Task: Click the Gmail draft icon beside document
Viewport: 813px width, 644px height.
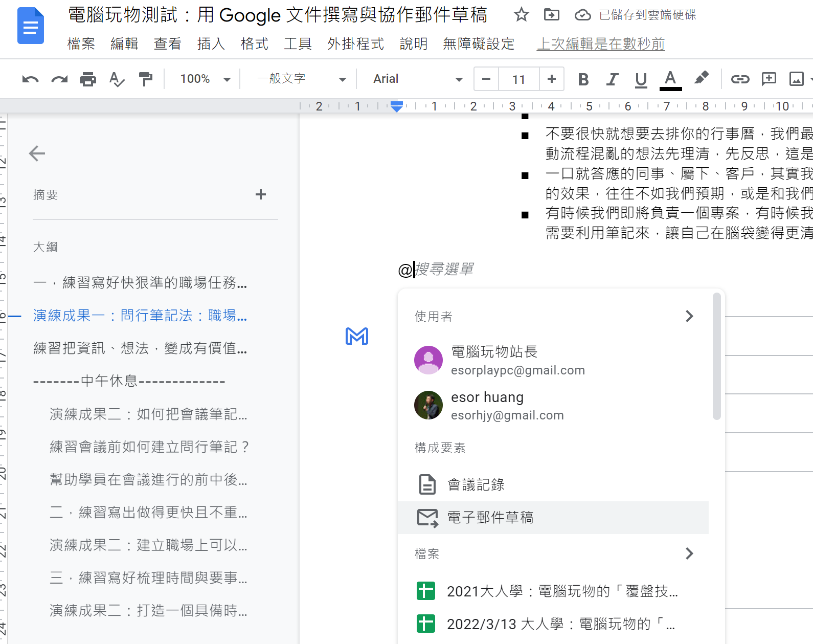Action: pyautogui.click(x=357, y=336)
